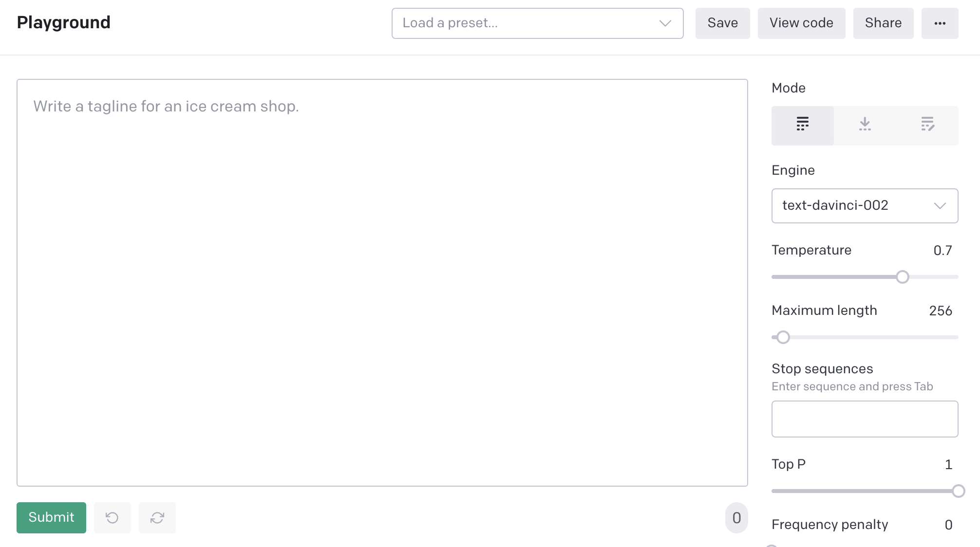Screen dimensions: 980x547
Task: Expand the Load a preset dropdown
Action: (x=536, y=23)
